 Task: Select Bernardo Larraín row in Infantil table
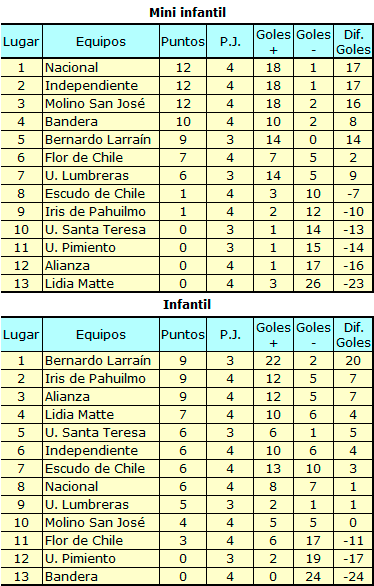(x=187, y=361)
